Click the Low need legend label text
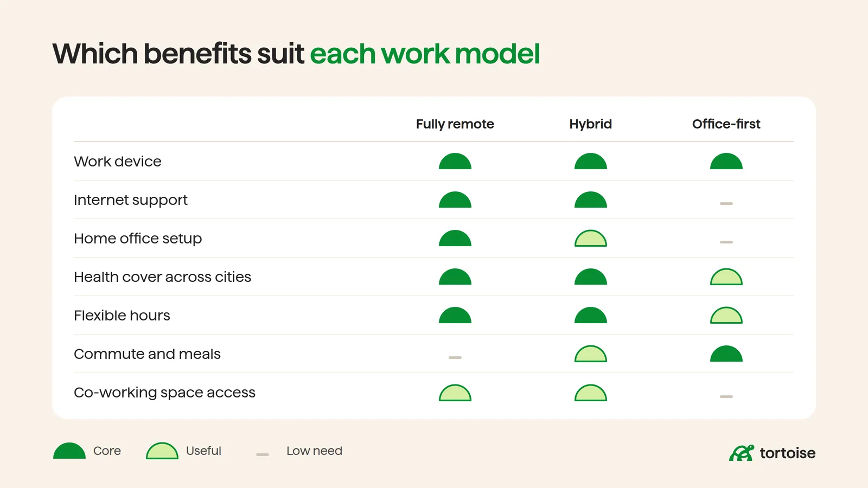The image size is (868, 488). 314,451
